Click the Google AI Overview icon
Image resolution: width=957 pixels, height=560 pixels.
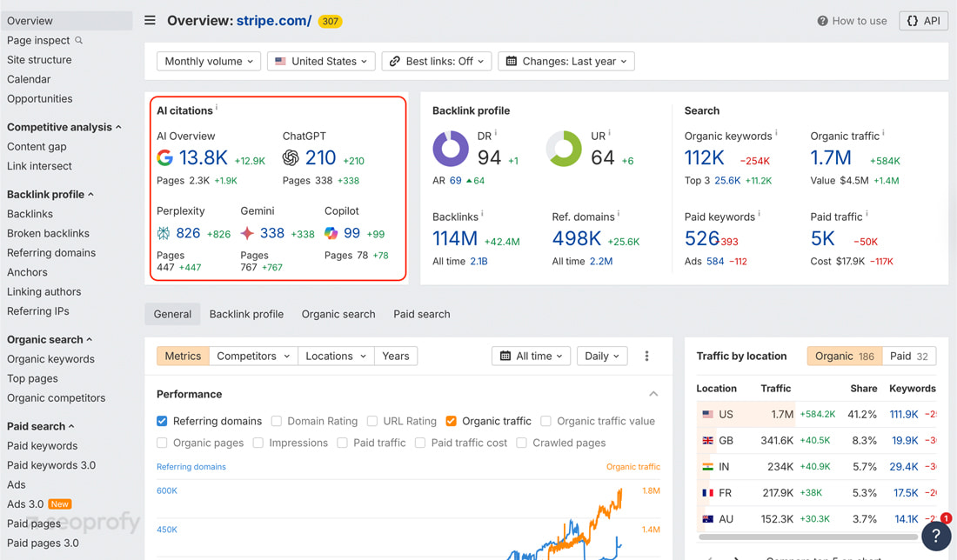164,157
